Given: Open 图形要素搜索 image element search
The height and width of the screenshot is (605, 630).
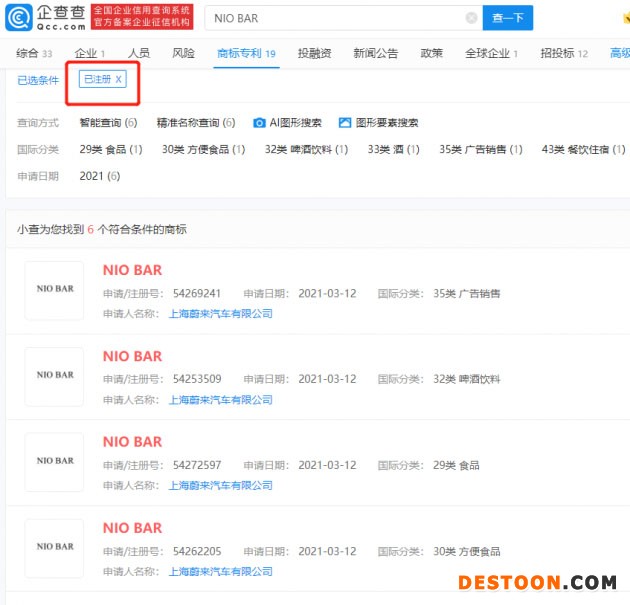Looking at the screenshot, I should click(x=345, y=123).
